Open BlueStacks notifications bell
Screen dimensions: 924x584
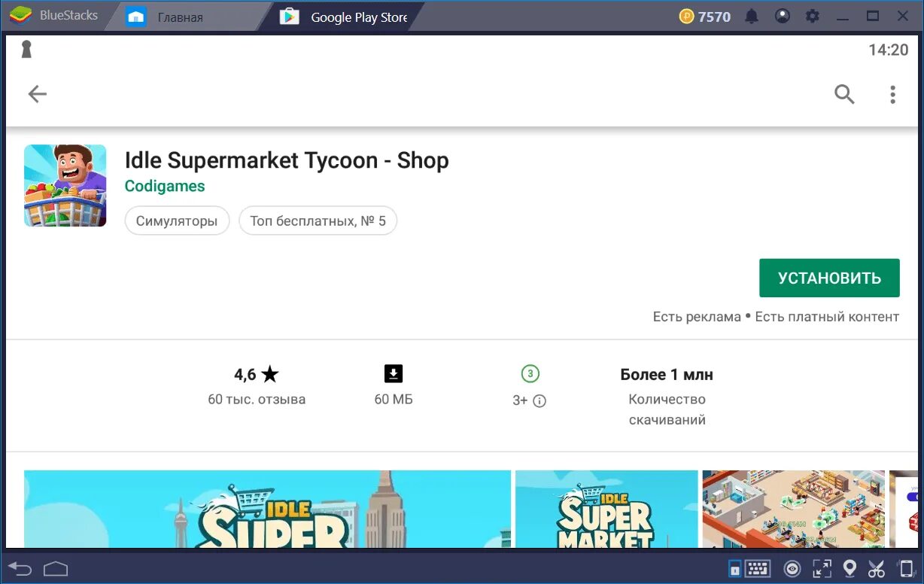pyautogui.click(x=752, y=16)
